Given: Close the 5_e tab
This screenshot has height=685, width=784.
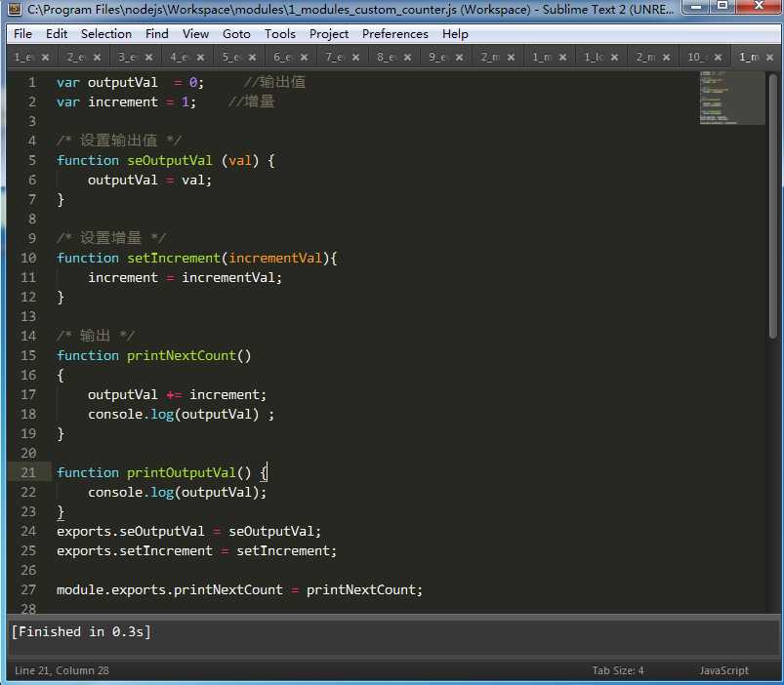Looking at the screenshot, I should [253, 58].
